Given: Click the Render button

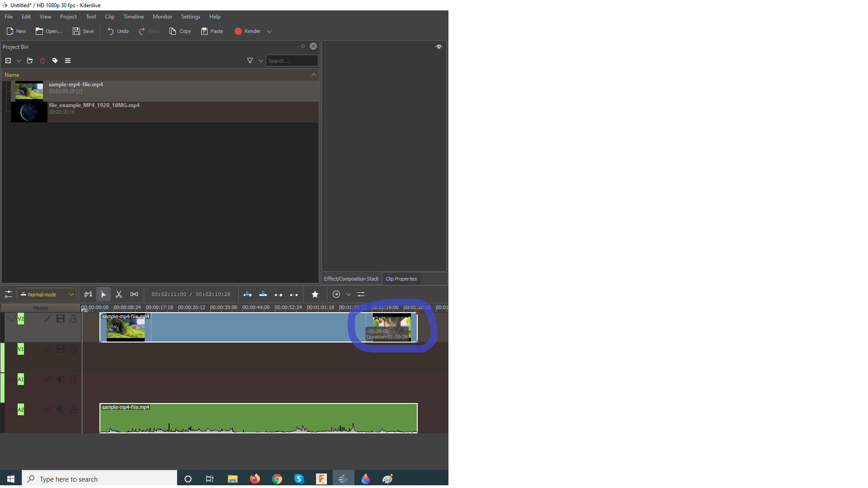Looking at the screenshot, I should tap(248, 31).
